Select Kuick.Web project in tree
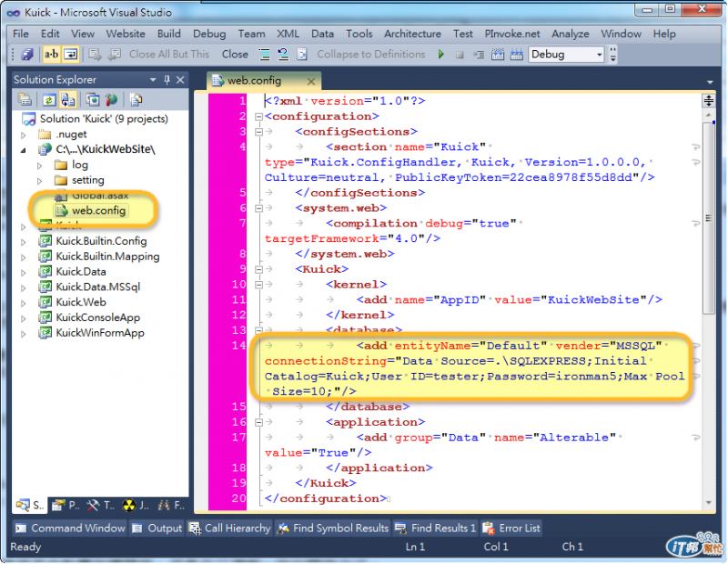Image resolution: width=728 pixels, height=564 pixels. 81,303
